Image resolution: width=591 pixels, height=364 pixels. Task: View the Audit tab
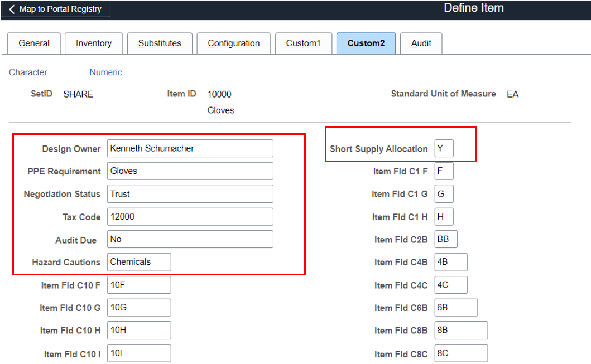[421, 43]
